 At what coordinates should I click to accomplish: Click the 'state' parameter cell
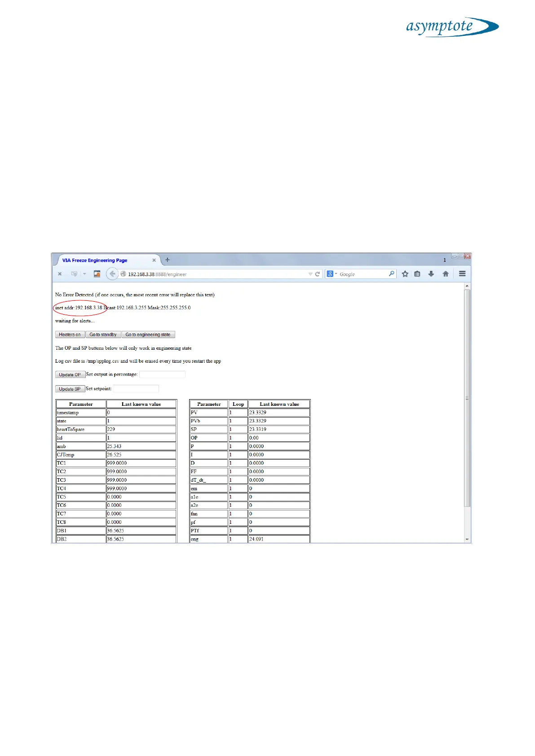coord(81,421)
